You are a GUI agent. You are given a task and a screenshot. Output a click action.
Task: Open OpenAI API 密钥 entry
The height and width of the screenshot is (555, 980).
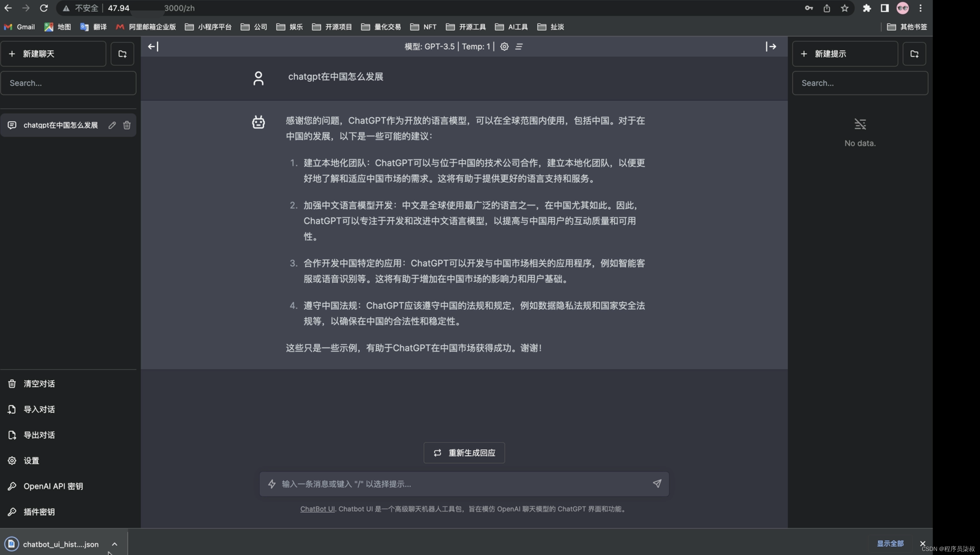68,486
